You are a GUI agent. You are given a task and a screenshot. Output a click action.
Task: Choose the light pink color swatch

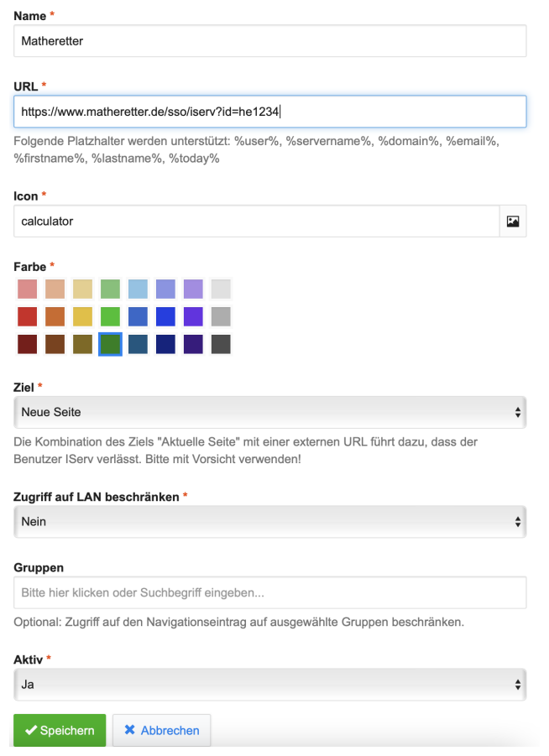pyautogui.click(x=28, y=289)
